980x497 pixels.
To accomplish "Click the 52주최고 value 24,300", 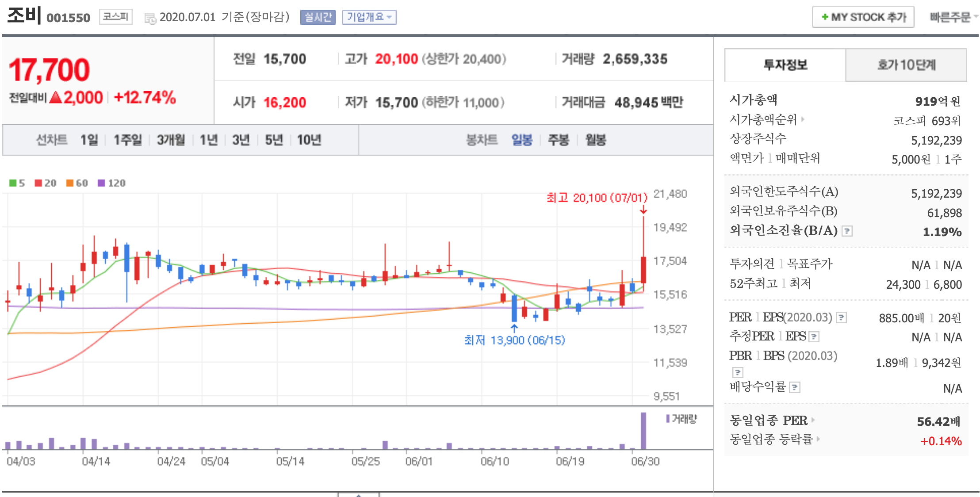I will pos(903,284).
